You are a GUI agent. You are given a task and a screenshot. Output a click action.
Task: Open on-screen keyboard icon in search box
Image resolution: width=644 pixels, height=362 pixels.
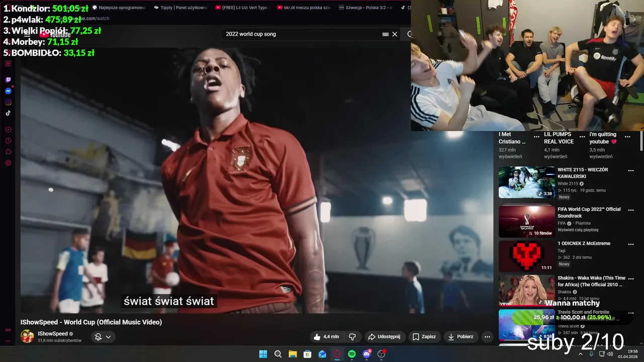tap(385, 34)
